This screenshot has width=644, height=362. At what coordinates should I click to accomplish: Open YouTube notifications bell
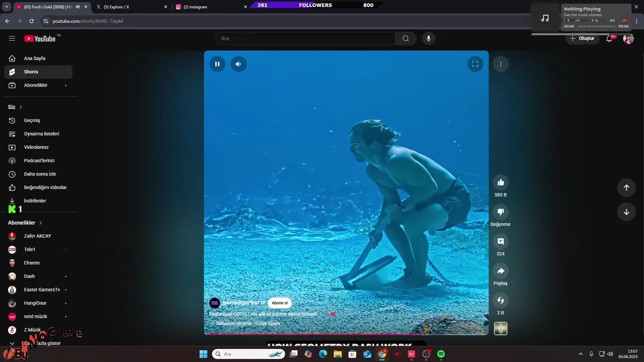pyautogui.click(x=609, y=38)
